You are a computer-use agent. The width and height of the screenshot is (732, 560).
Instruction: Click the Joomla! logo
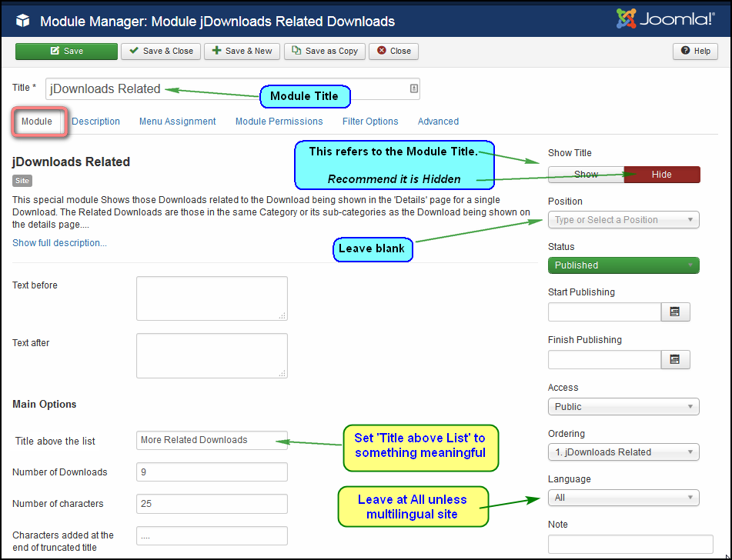[665, 19]
